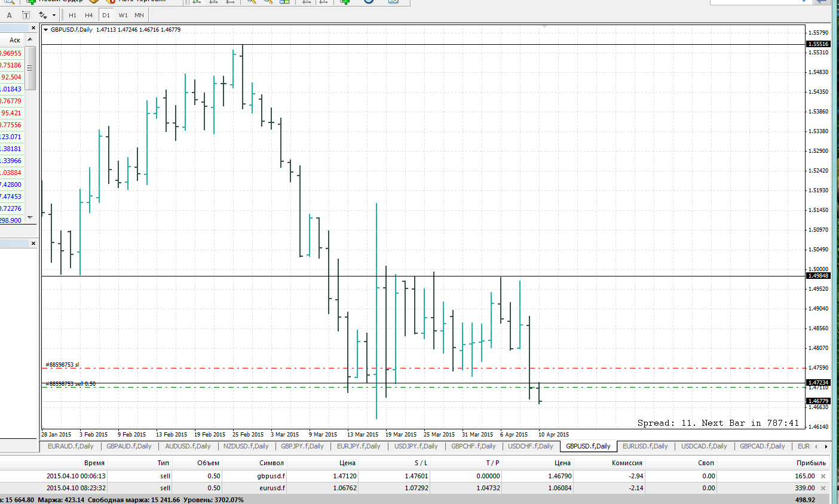Sort trades by the Символ column header

pos(272,463)
